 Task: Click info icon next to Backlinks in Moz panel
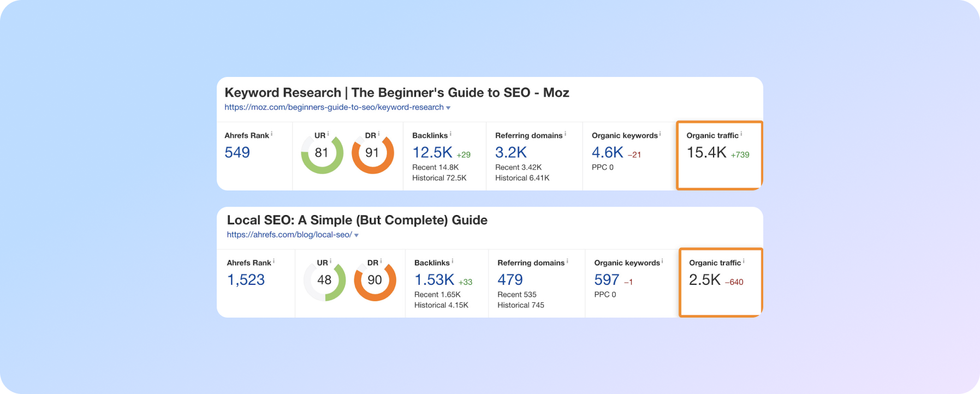[450, 134]
